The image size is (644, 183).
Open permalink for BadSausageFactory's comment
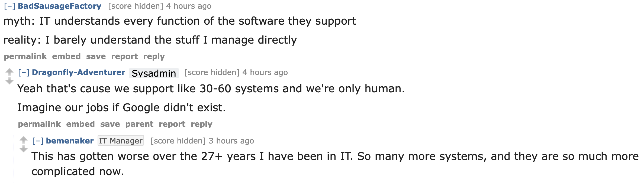[x=25, y=56]
